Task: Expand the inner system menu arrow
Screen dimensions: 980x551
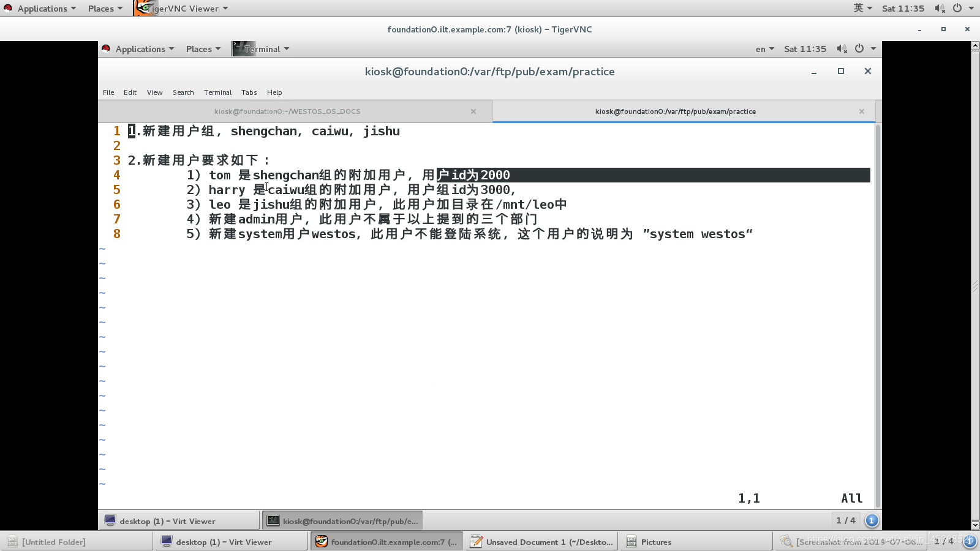Action: pos(873,49)
